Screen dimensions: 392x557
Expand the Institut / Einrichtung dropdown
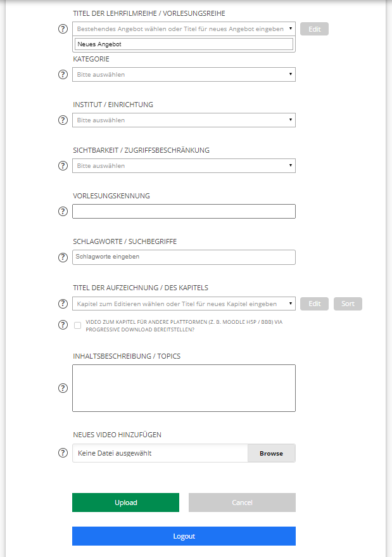[x=184, y=120]
